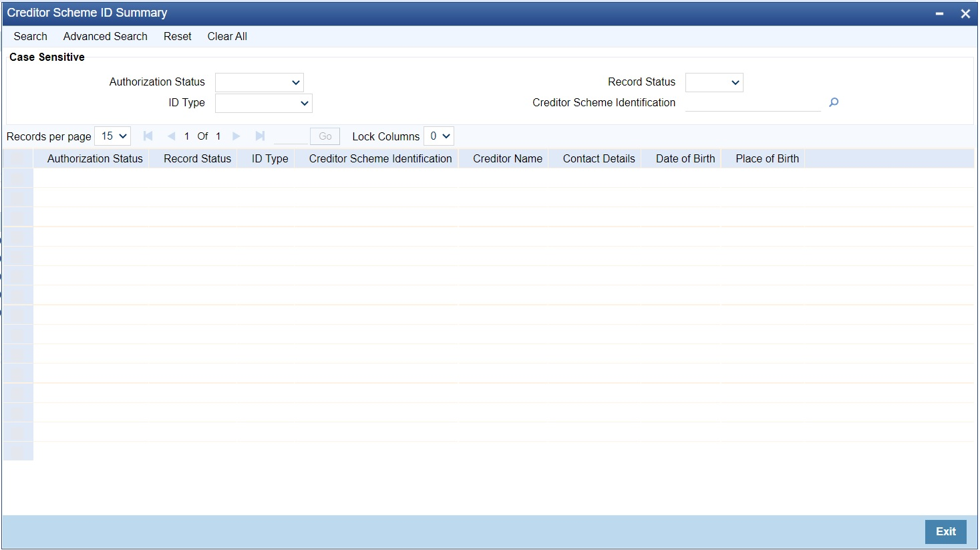Click the page number input field
The height and width of the screenshot is (550, 980).
click(291, 136)
